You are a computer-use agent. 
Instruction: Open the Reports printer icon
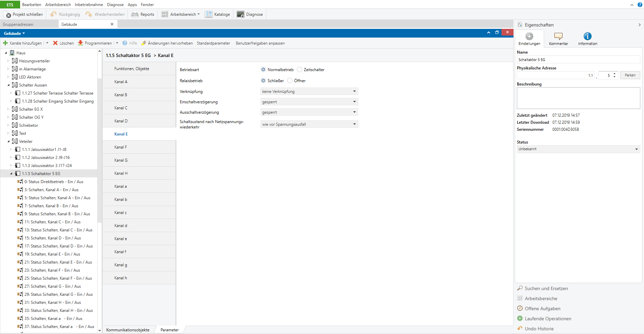[135, 14]
